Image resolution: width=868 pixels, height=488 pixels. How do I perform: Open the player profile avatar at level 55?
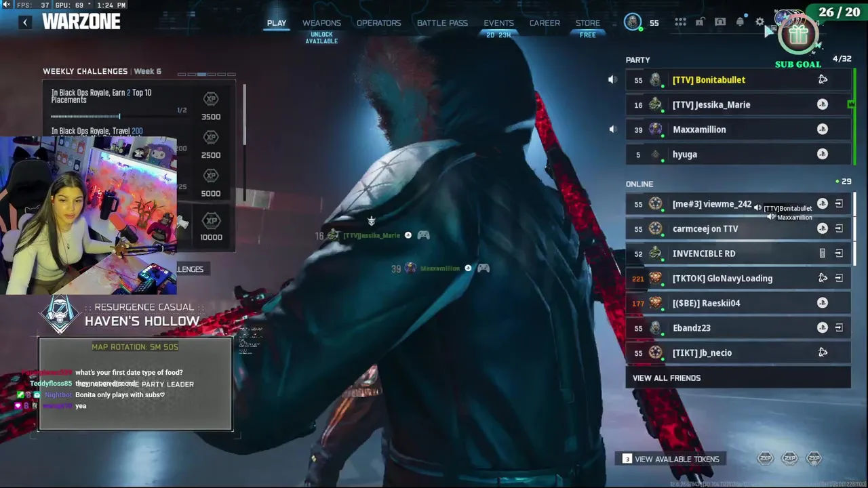click(633, 22)
